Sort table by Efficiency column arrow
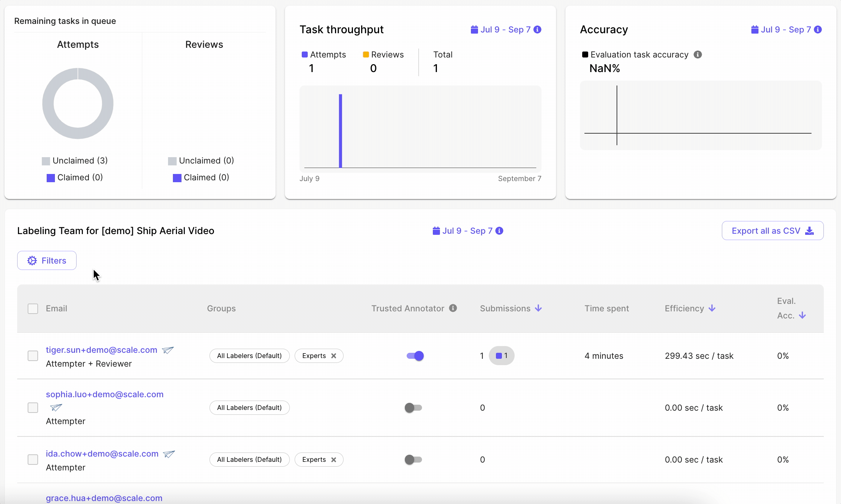841x504 pixels. [x=712, y=308]
